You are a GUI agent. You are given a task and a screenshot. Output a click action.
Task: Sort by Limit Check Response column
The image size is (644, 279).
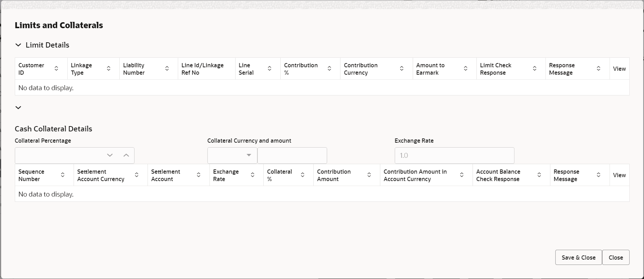pyautogui.click(x=534, y=69)
